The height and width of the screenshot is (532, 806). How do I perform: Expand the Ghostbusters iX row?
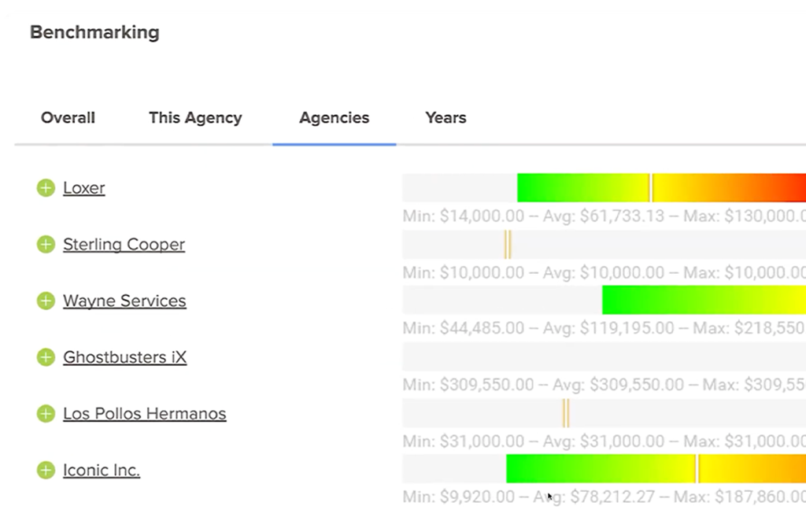tap(46, 357)
